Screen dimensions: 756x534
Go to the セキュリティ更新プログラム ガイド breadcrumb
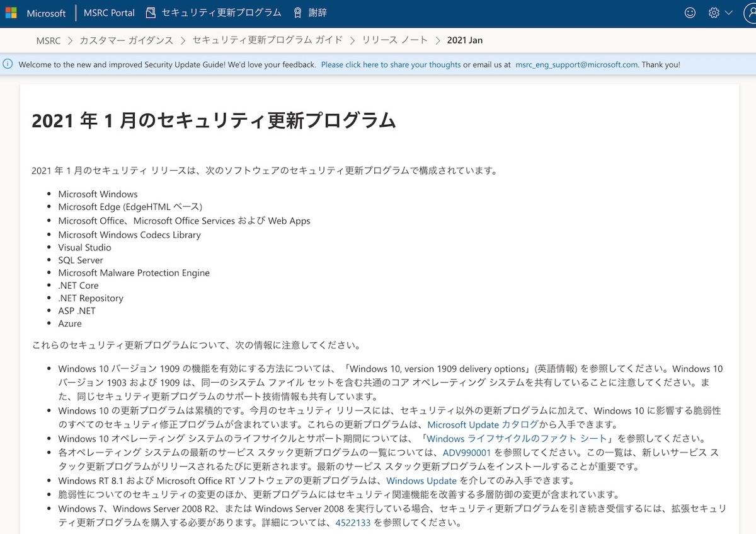(267, 40)
